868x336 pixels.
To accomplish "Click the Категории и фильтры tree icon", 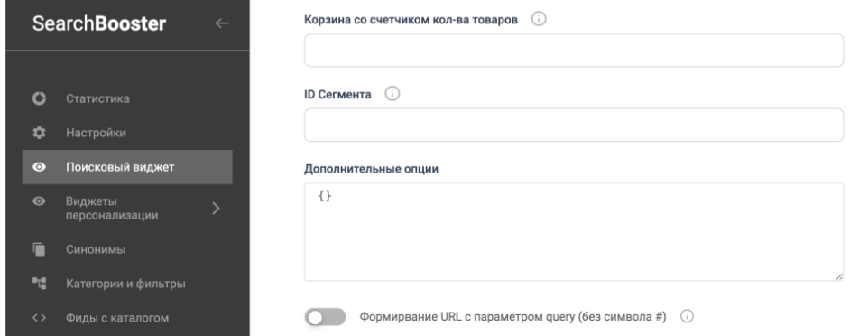I will tap(39, 284).
